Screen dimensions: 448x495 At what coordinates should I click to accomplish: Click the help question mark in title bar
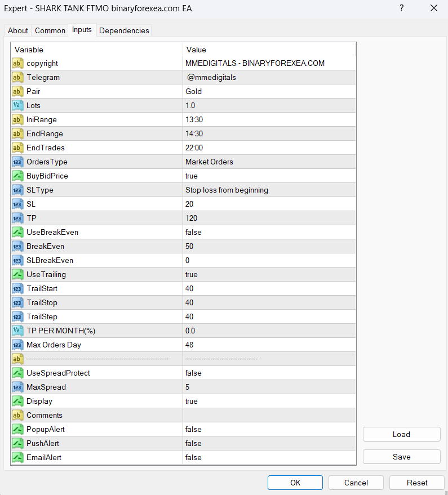[x=401, y=8]
